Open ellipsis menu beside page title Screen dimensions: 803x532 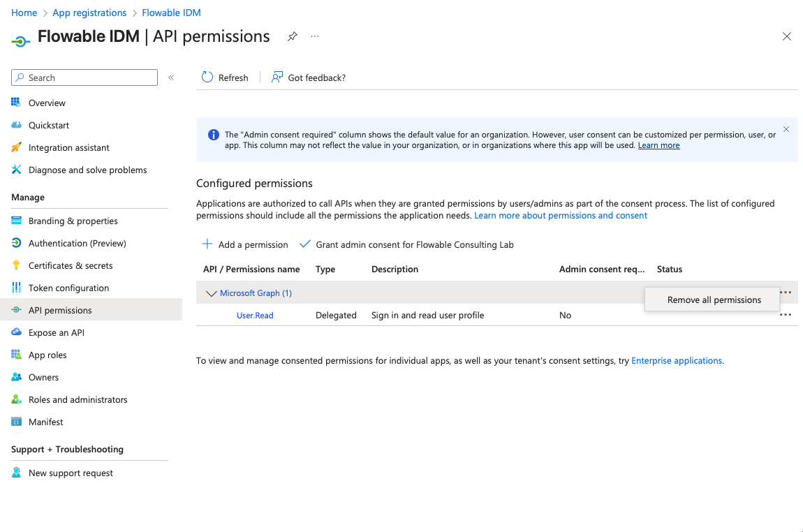(315, 36)
